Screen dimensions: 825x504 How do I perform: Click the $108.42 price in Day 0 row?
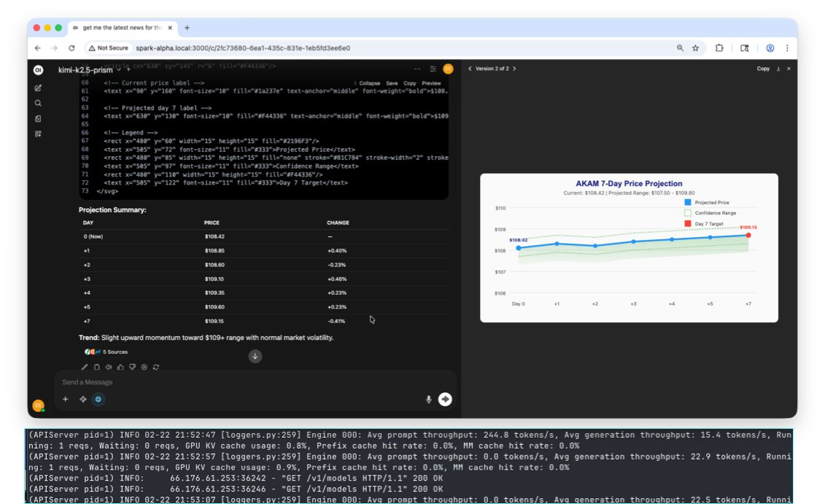click(214, 237)
